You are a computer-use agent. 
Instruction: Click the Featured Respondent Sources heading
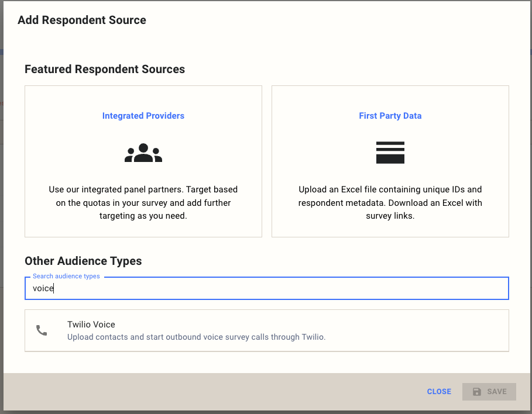pos(104,69)
